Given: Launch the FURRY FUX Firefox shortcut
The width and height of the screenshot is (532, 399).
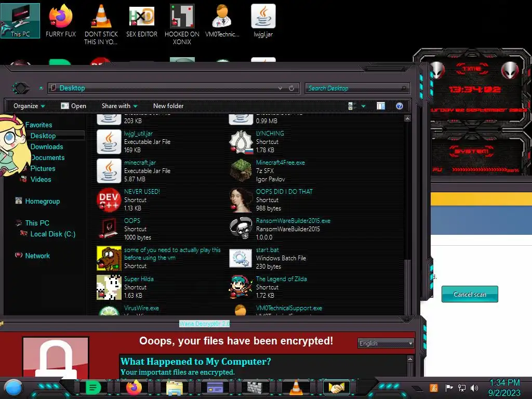Looking at the screenshot, I should (61, 20).
